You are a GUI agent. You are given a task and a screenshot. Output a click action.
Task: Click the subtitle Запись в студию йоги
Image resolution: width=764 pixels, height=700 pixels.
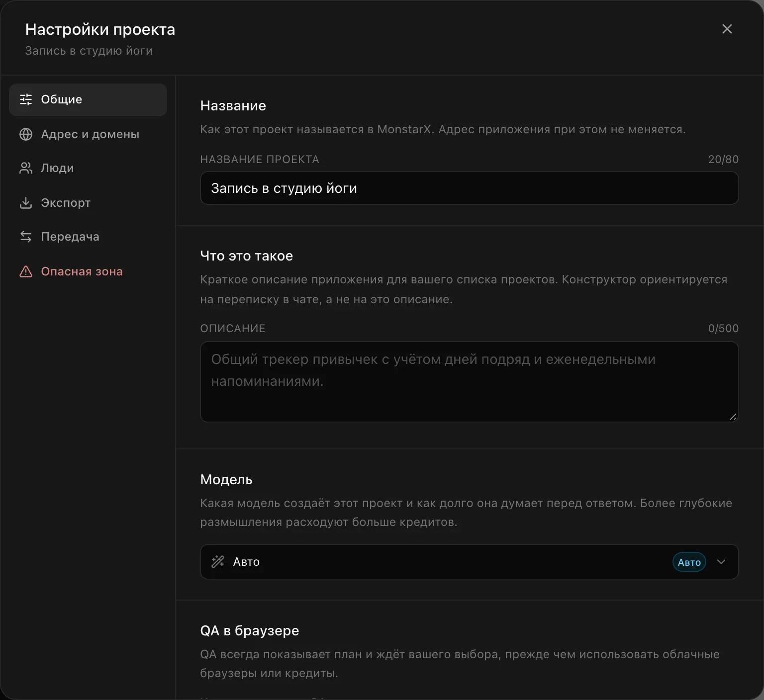click(x=89, y=51)
